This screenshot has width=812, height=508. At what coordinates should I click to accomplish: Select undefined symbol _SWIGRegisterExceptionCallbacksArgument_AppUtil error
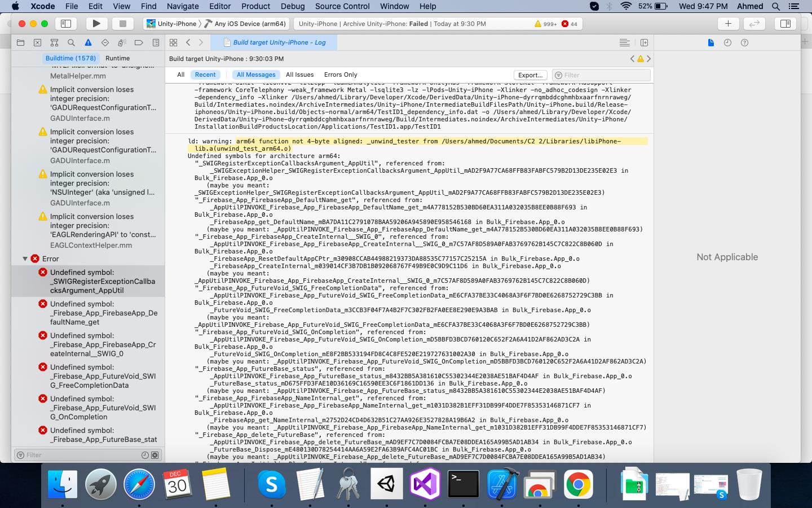(x=88, y=281)
